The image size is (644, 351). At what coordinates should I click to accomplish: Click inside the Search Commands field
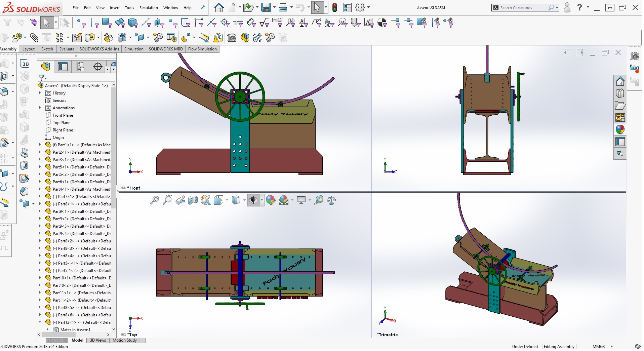pyautogui.click(x=524, y=7)
